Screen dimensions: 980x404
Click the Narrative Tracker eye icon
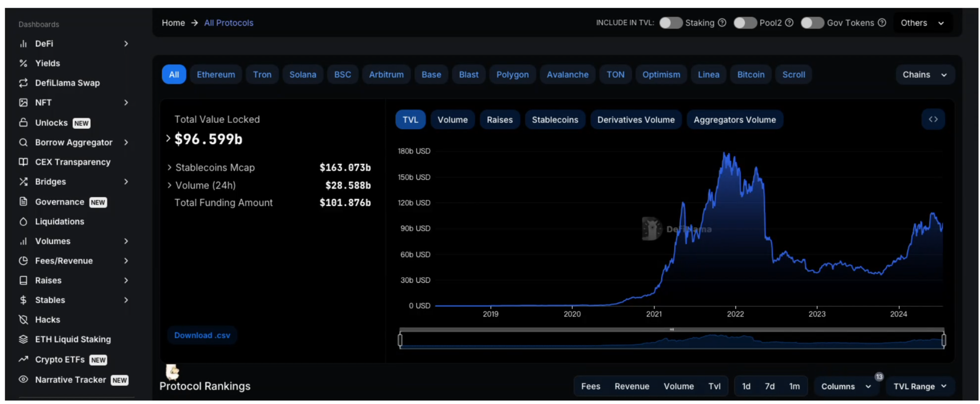(23, 379)
